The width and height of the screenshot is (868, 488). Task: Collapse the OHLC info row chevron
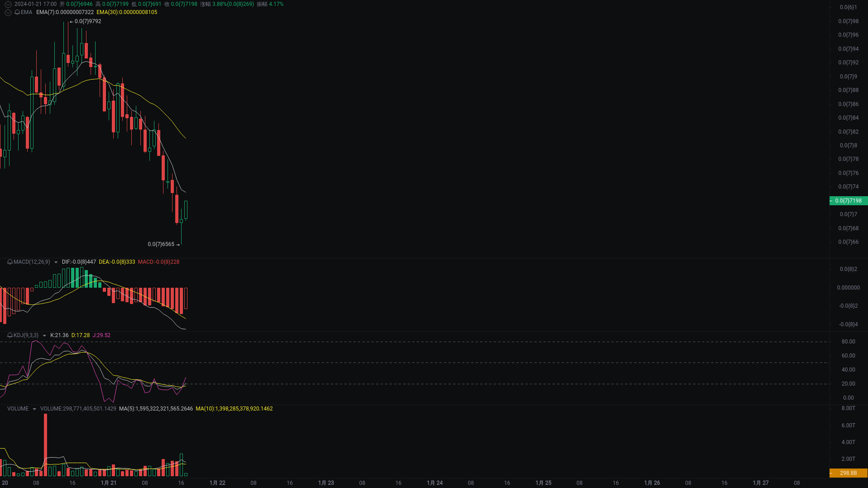8,4
